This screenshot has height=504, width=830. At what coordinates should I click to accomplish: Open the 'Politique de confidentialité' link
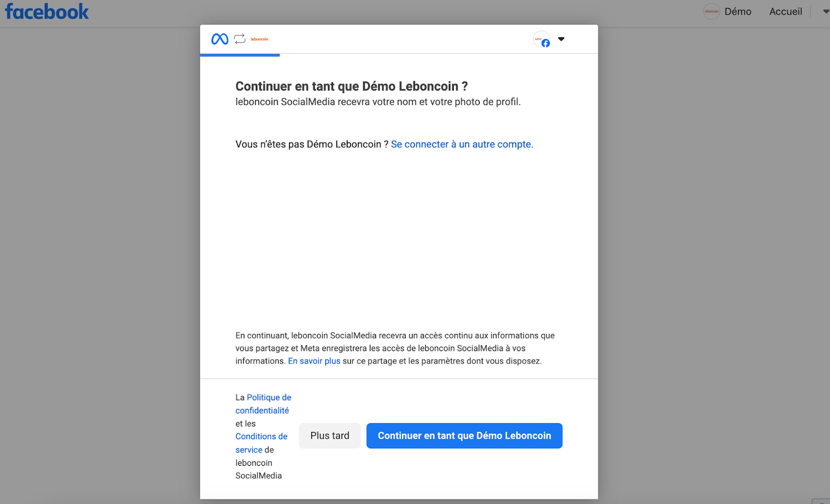(x=264, y=404)
